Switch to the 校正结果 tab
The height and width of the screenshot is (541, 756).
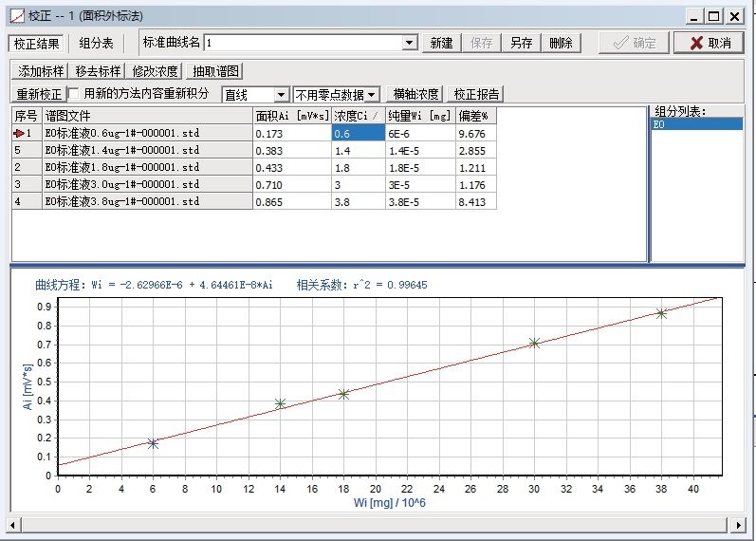[x=36, y=44]
